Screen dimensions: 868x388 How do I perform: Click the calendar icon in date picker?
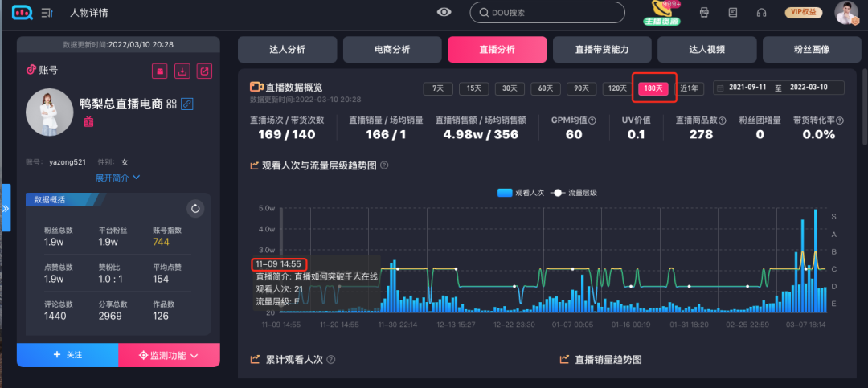tap(720, 88)
